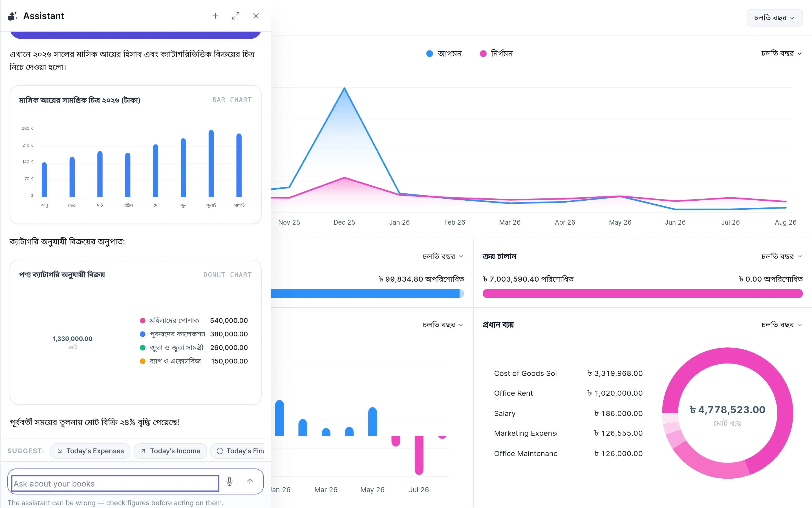This screenshot has height=508, width=812.
Task: Open চলতি বছর dropdown in প্রধান ব্যয় card
Action: [782, 325]
